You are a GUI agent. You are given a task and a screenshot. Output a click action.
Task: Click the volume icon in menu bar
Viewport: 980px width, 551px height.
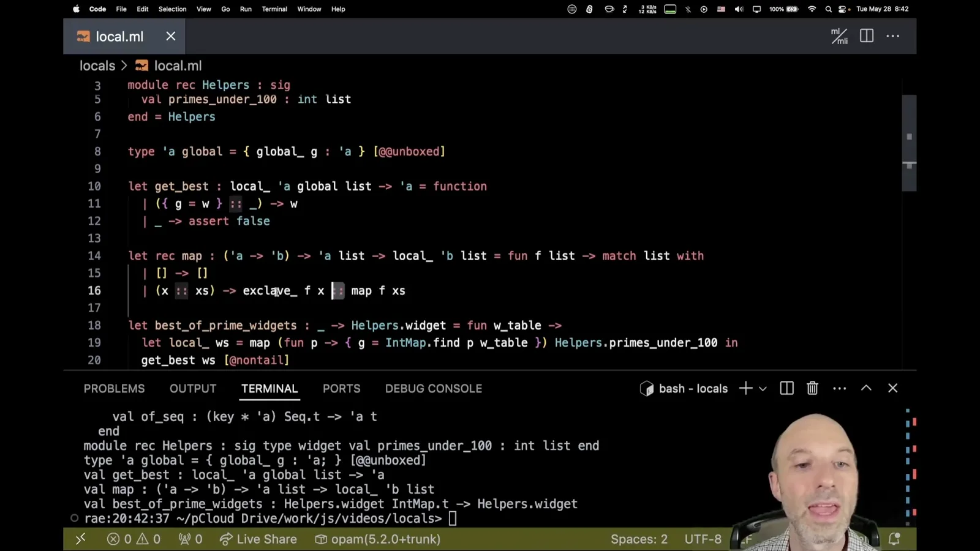[x=739, y=9]
